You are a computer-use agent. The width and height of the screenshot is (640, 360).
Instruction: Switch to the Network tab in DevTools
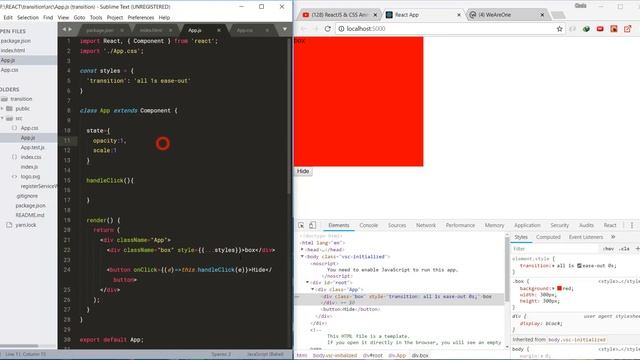coord(426,225)
